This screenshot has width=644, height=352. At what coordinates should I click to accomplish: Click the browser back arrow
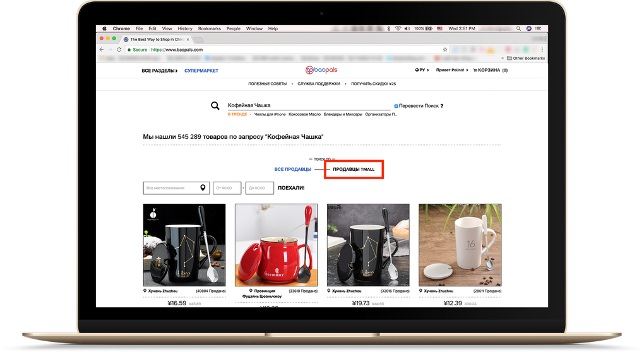(x=102, y=50)
